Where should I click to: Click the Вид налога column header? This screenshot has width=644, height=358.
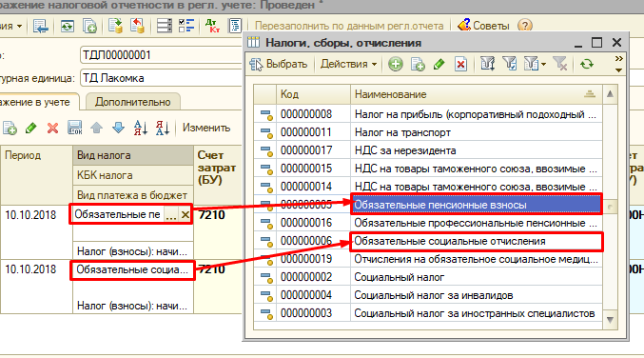click(133, 155)
